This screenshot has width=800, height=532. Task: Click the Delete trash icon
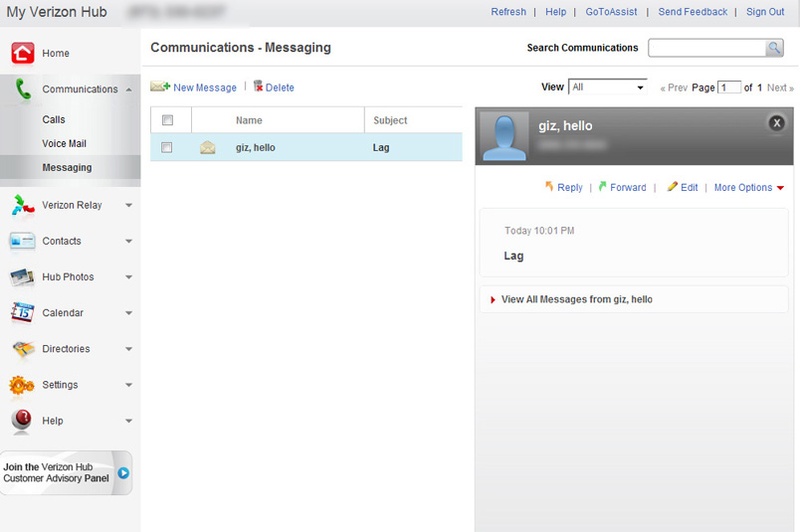pyautogui.click(x=258, y=86)
